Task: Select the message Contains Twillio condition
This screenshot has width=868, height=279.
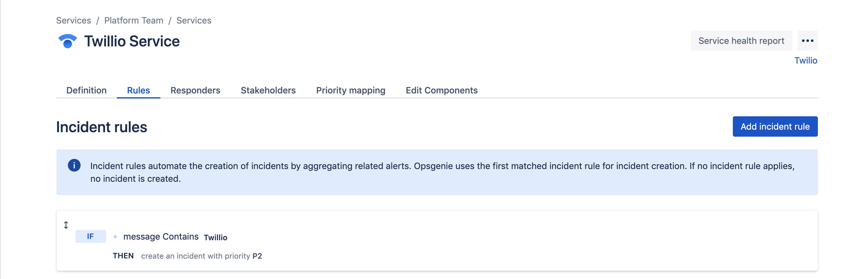Action: point(175,237)
